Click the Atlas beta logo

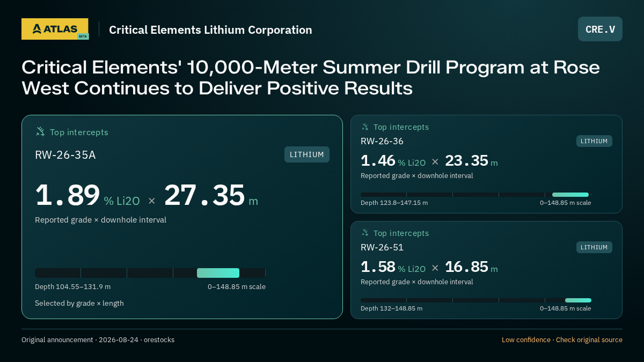[x=55, y=29]
